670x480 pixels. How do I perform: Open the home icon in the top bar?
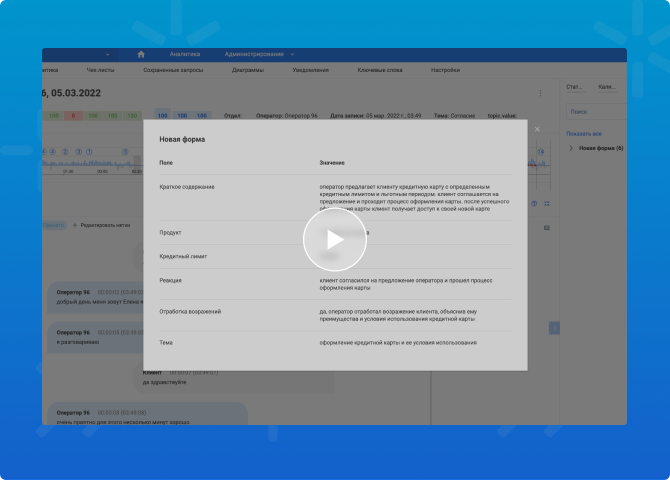coord(141,54)
